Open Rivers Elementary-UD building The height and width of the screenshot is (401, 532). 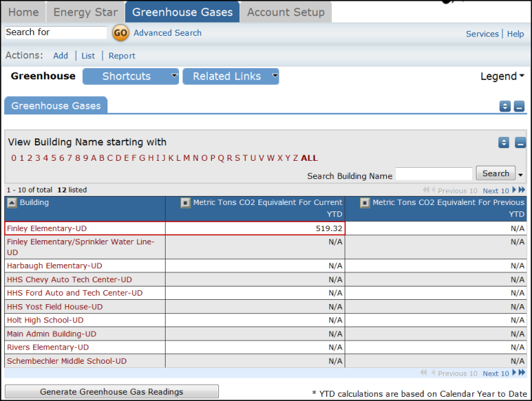coord(48,348)
